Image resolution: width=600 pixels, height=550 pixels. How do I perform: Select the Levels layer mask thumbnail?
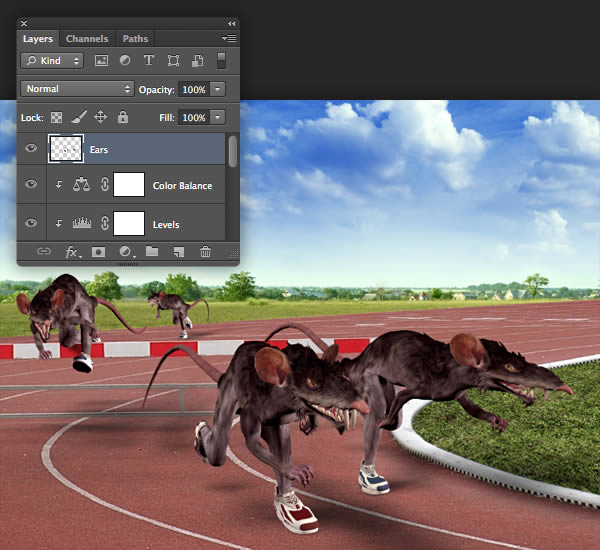coord(129,223)
